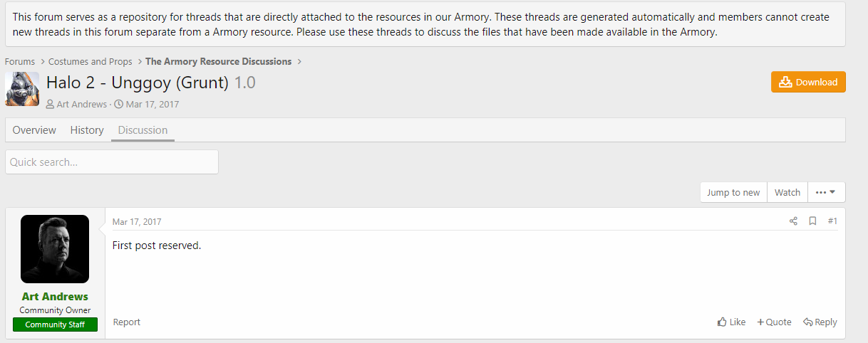868x343 pixels.
Task: Expand the three-dots more options dropdown
Action: pos(825,192)
